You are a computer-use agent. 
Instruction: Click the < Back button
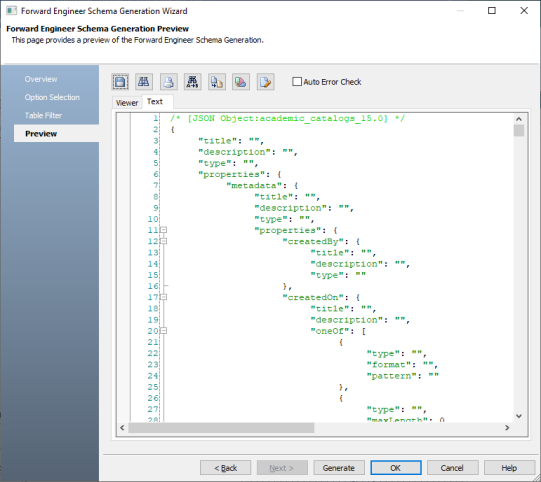tap(226, 468)
